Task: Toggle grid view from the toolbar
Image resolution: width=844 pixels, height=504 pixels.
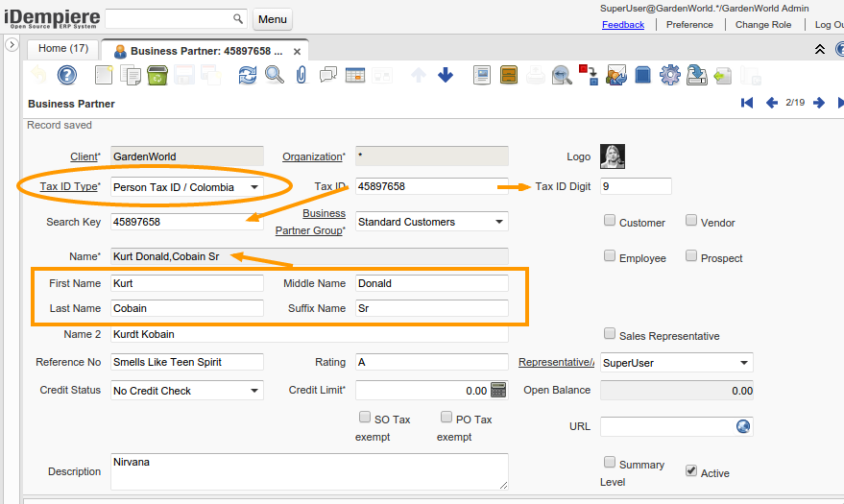Action: (355, 75)
